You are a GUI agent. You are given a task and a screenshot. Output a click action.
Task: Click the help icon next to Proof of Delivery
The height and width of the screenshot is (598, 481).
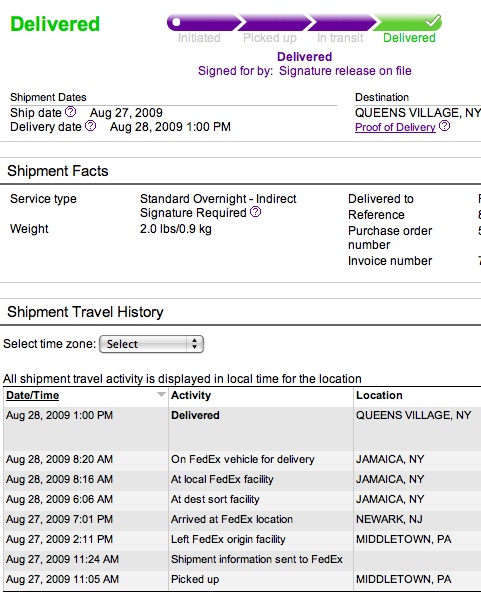[444, 126]
